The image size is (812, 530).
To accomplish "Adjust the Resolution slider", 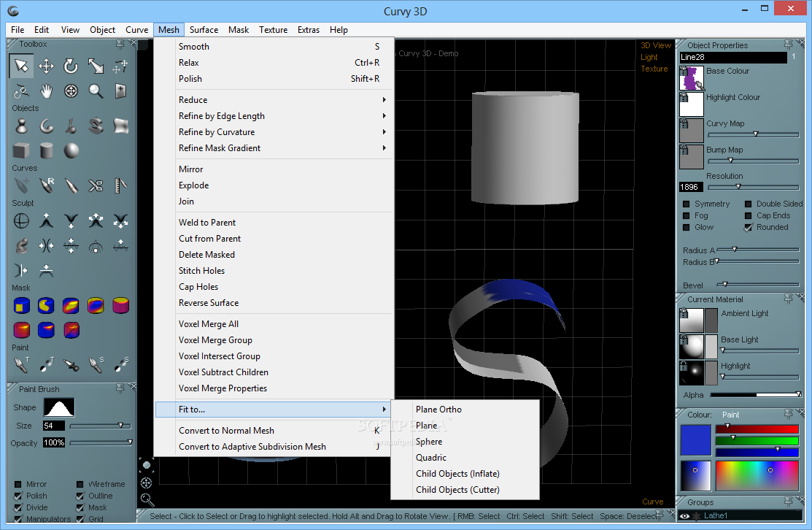I will pos(753,187).
